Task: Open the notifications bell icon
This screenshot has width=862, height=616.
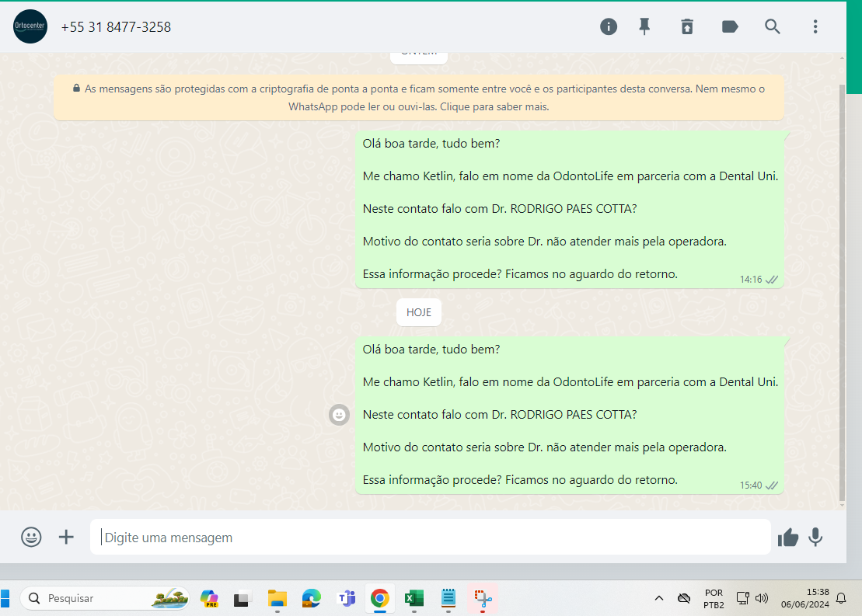Action: click(x=841, y=598)
